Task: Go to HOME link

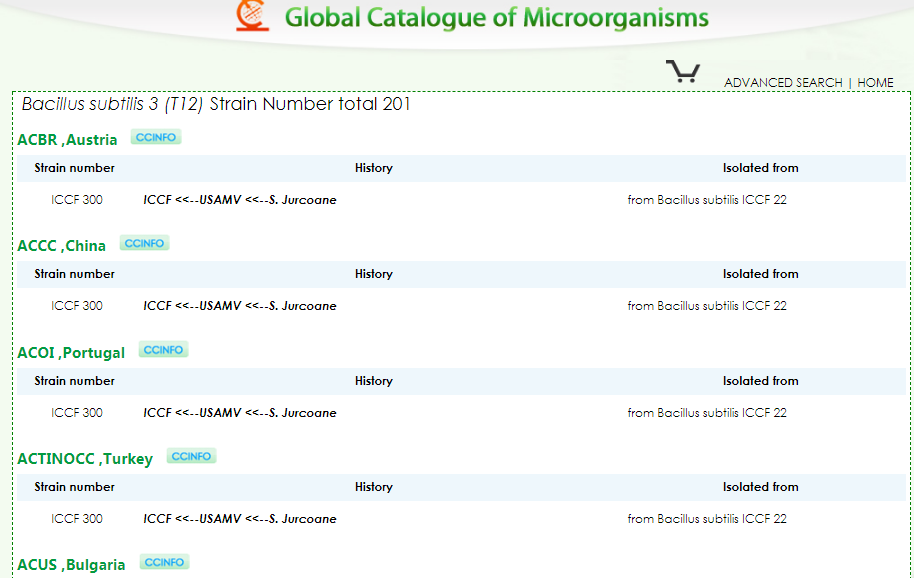Action: coord(875,83)
